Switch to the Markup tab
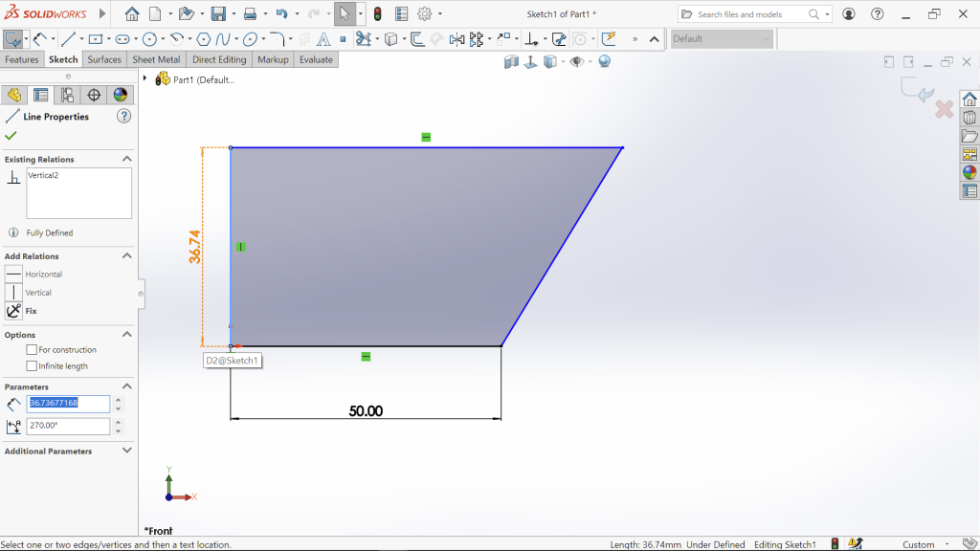 (273, 59)
